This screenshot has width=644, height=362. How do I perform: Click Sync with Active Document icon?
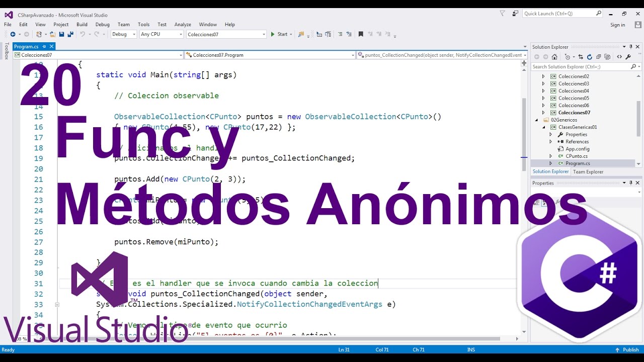pyautogui.click(x=581, y=57)
